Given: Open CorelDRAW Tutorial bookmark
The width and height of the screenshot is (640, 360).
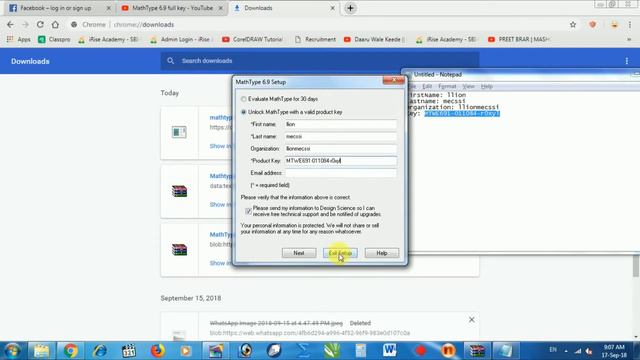Looking at the screenshot, I should click(x=252, y=40).
